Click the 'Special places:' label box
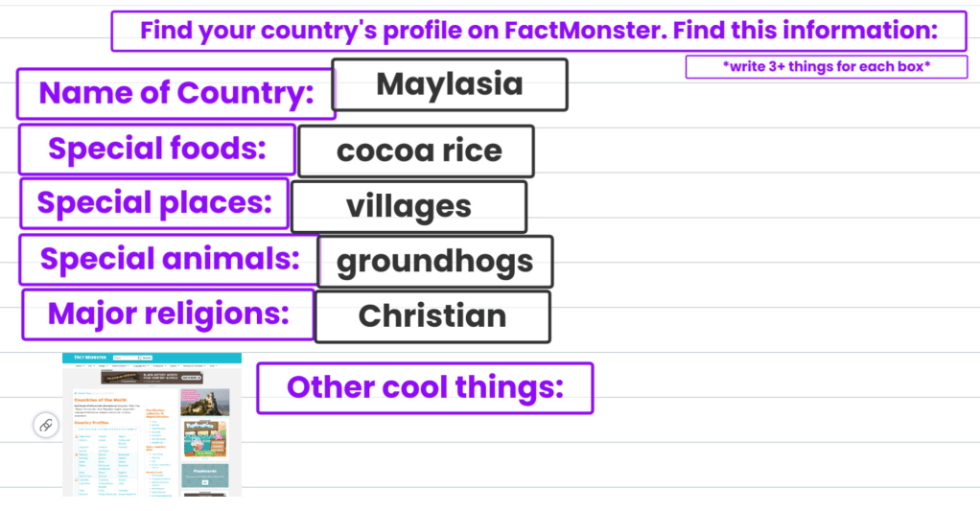980x511 pixels. (x=153, y=203)
